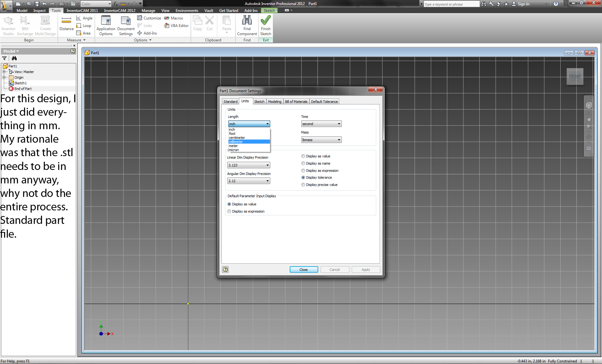602x364 pixels.
Task: Switch to the Sketch tab in dialog
Action: 259,102
